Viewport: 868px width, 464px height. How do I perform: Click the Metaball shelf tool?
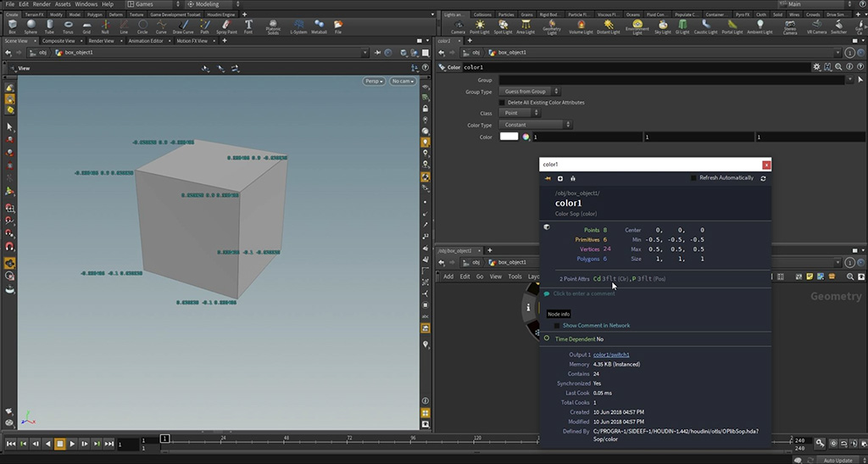(320, 25)
